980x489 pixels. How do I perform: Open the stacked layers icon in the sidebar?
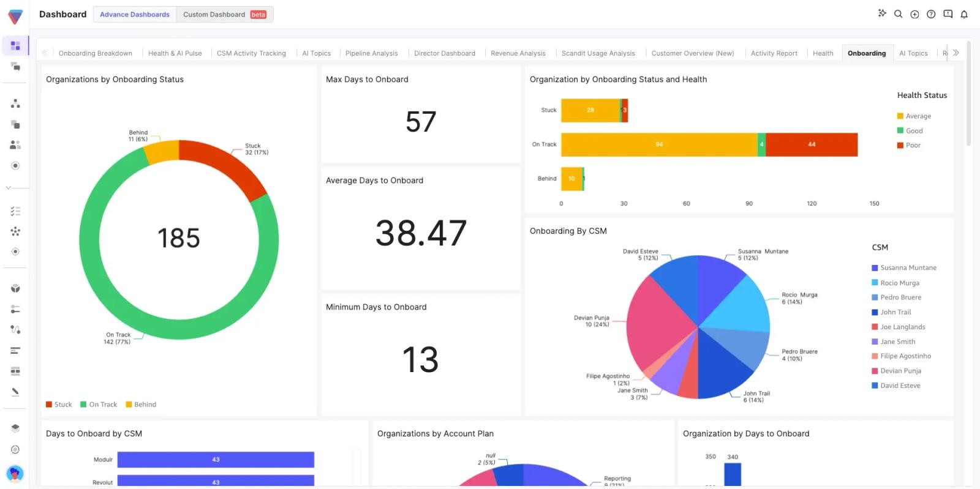(15, 428)
